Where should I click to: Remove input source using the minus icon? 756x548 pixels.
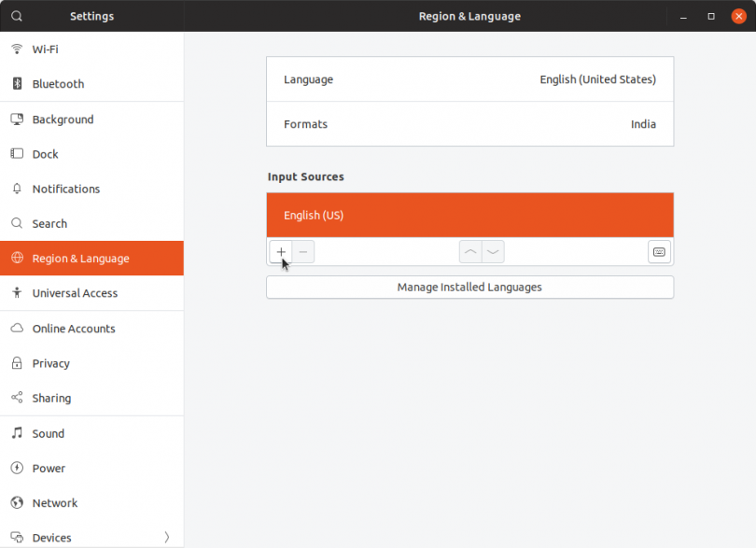click(303, 251)
